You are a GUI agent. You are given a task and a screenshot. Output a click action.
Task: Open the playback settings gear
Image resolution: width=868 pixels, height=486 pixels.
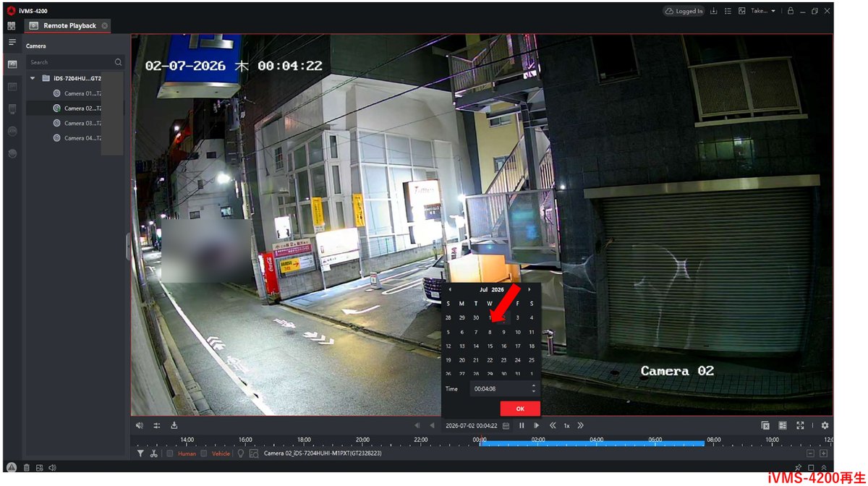[825, 425]
